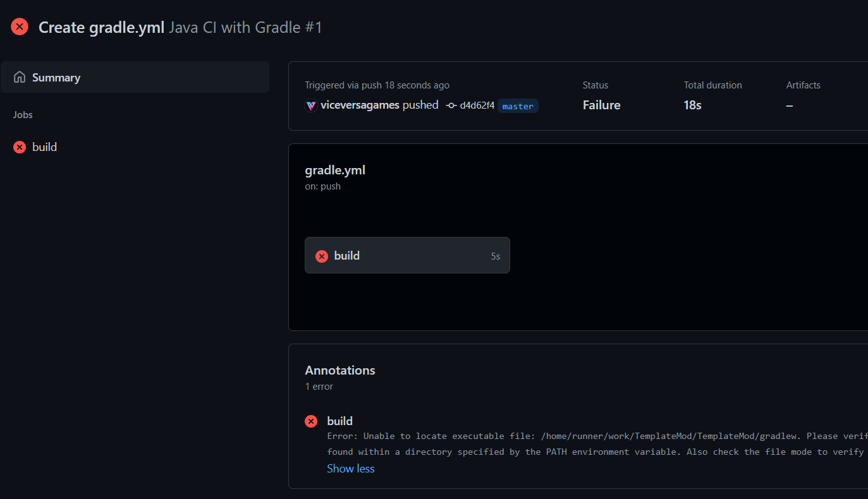Image resolution: width=868 pixels, height=499 pixels.
Task: Open the master branch label
Action: click(x=518, y=106)
